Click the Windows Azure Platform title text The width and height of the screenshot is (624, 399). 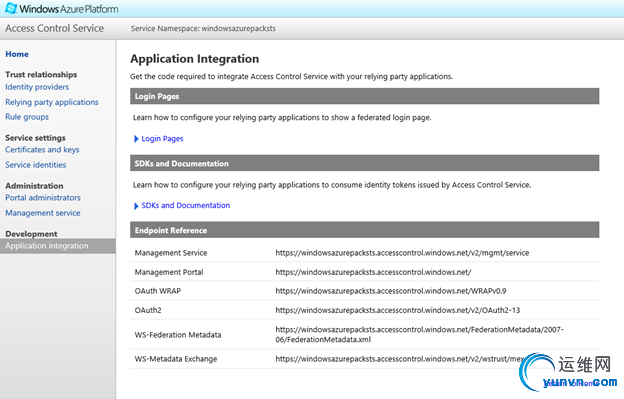(69, 9)
